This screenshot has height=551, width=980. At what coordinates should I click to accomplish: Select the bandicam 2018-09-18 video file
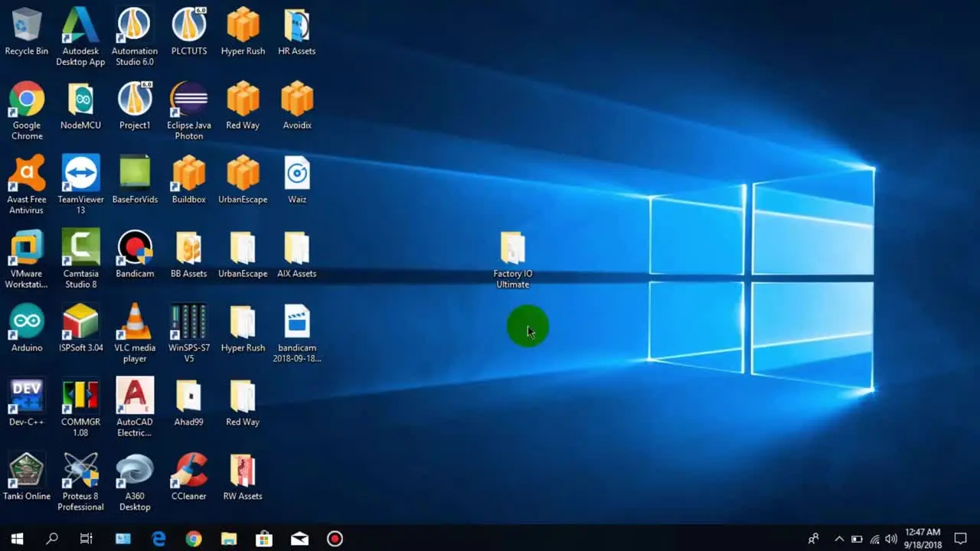pyautogui.click(x=297, y=334)
